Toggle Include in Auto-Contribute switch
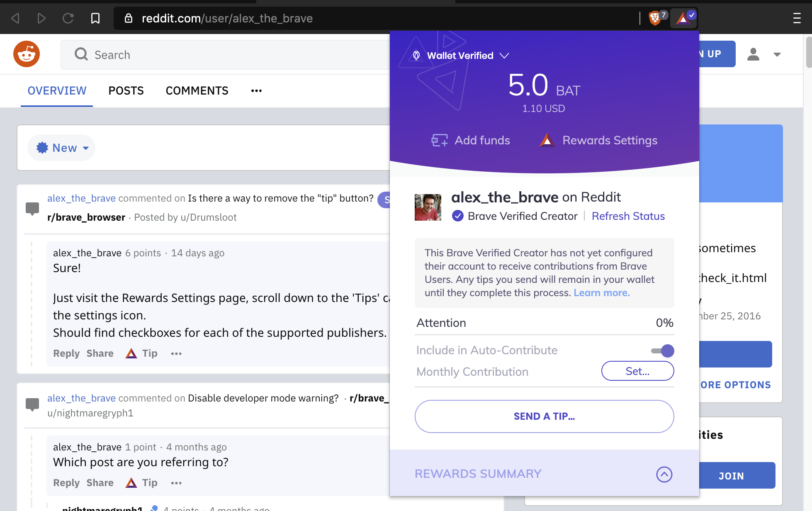812x511 pixels. point(663,351)
